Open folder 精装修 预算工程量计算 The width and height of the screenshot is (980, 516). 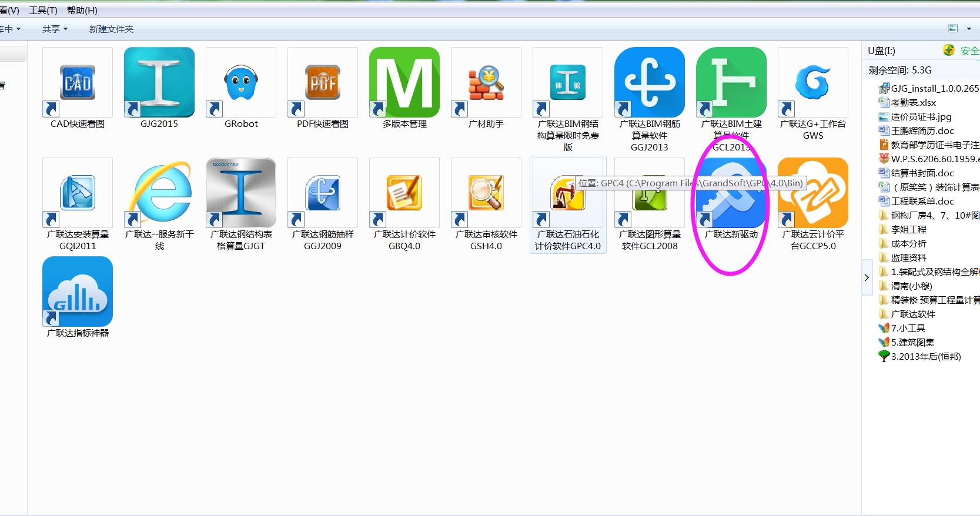928,300
